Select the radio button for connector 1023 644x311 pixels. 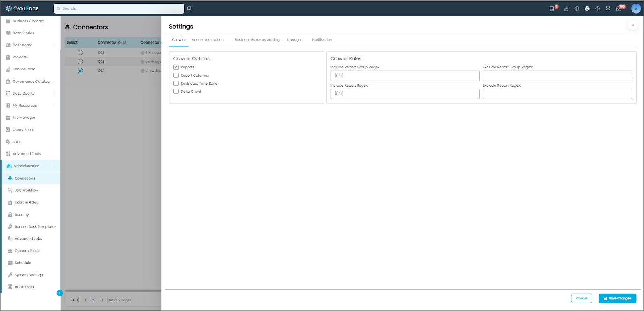80,62
